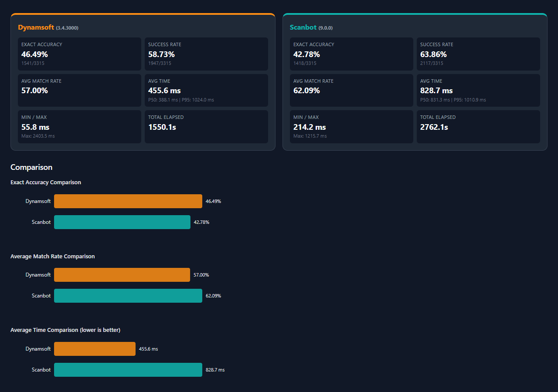Click the Average Match Rate Comparison heading
The image size is (558, 392).
pos(53,257)
